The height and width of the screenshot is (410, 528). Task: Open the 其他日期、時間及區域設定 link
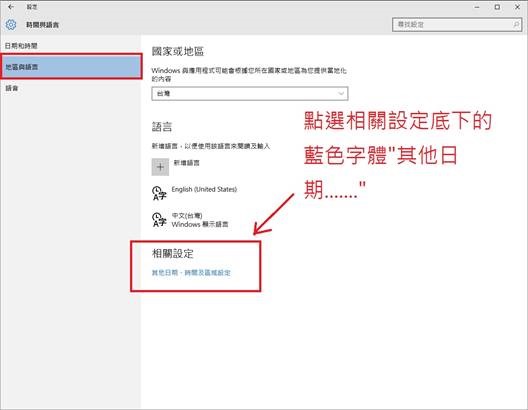[x=191, y=272]
